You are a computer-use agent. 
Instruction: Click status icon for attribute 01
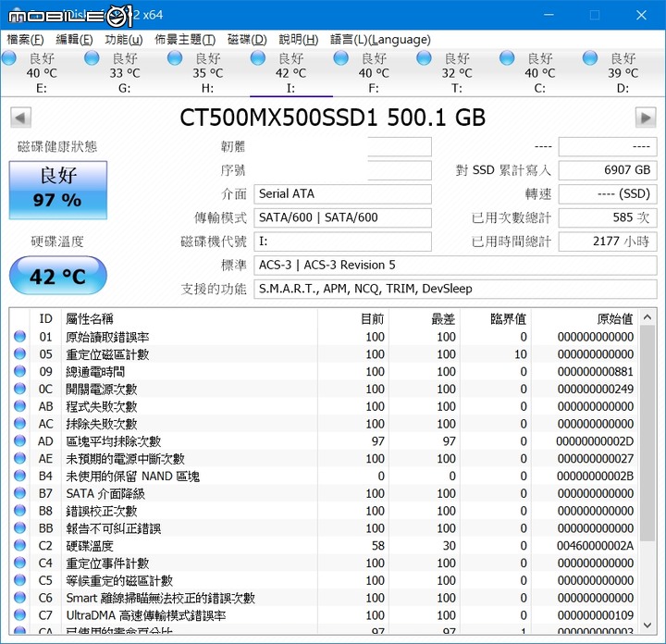(19, 337)
